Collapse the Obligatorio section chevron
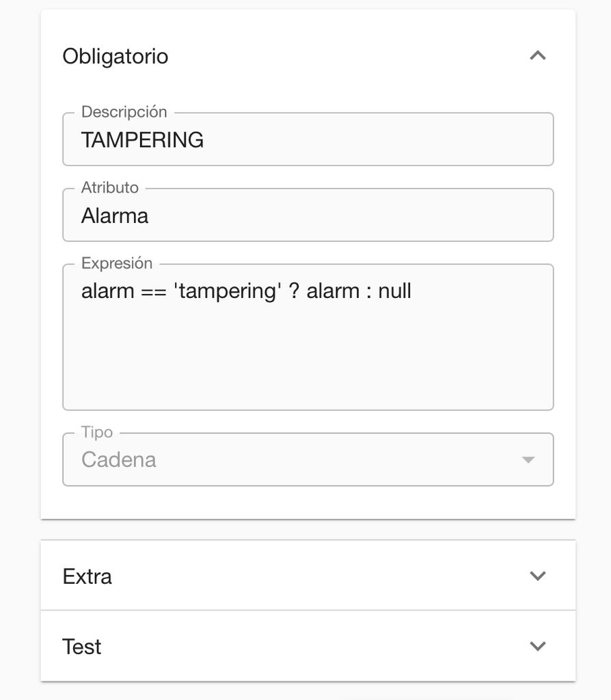The width and height of the screenshot is (611, 700). coord(538,56)
